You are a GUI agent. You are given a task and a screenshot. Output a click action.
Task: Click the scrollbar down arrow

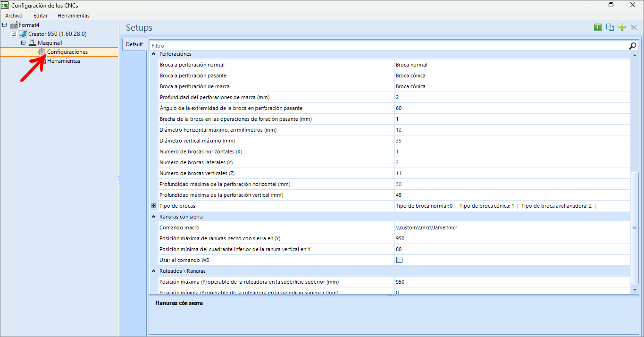[635, 289]
